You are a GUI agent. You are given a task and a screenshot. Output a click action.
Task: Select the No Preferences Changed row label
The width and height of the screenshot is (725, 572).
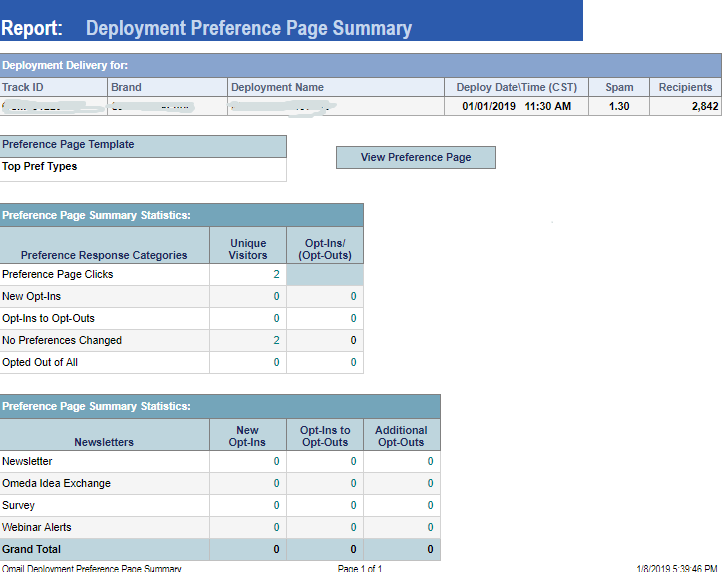(62, 340)
